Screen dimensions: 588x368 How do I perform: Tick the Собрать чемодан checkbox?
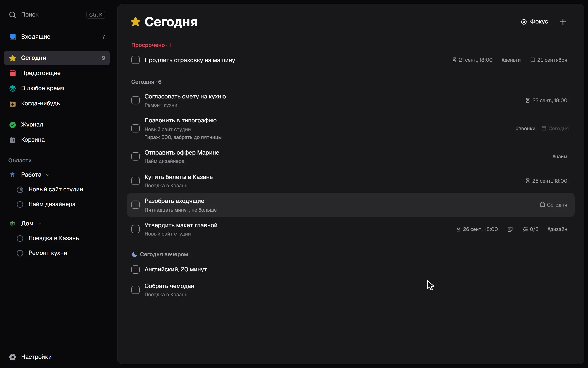(x=135, y=290)
